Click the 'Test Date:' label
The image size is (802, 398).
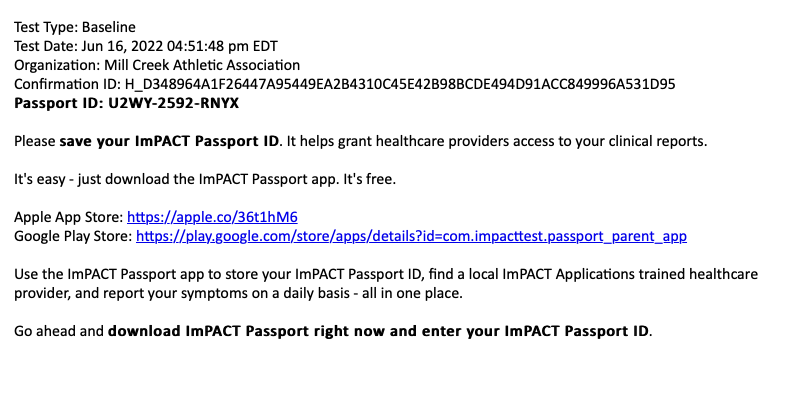46,47
